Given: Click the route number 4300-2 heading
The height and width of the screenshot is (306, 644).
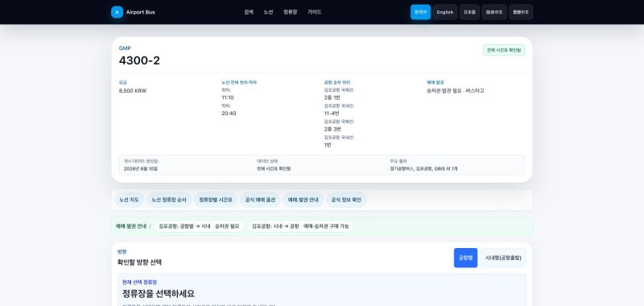Looking at the screenshot, I should click(x=139, y=60).
